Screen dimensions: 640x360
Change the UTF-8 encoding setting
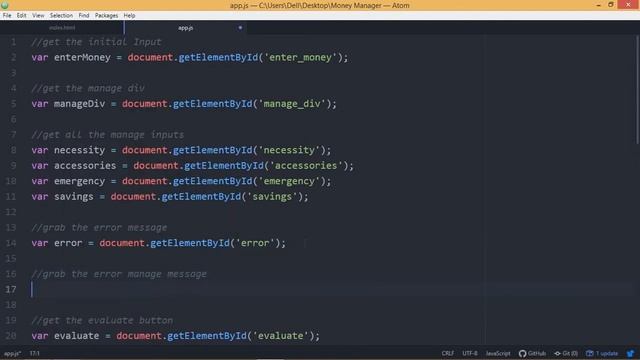[x=469, y=353]
